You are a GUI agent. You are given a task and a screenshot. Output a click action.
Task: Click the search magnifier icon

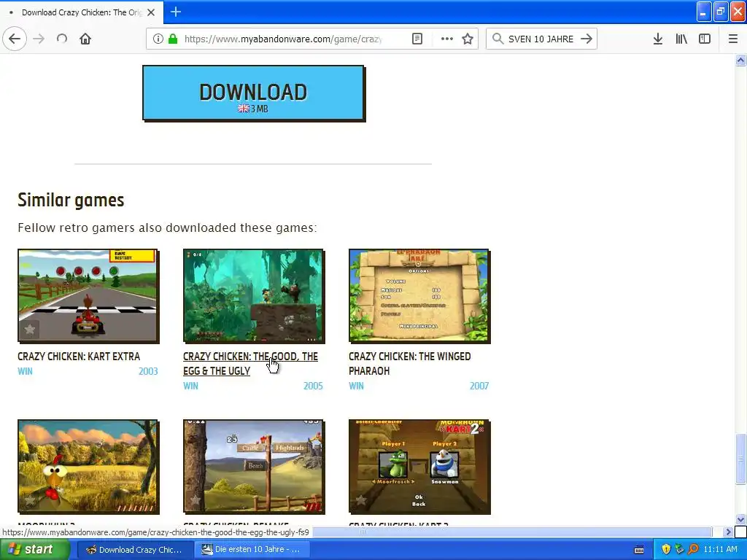(498, 39)
